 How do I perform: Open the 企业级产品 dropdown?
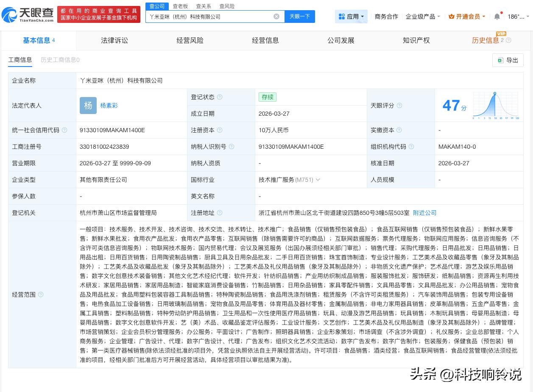point(423,16)
